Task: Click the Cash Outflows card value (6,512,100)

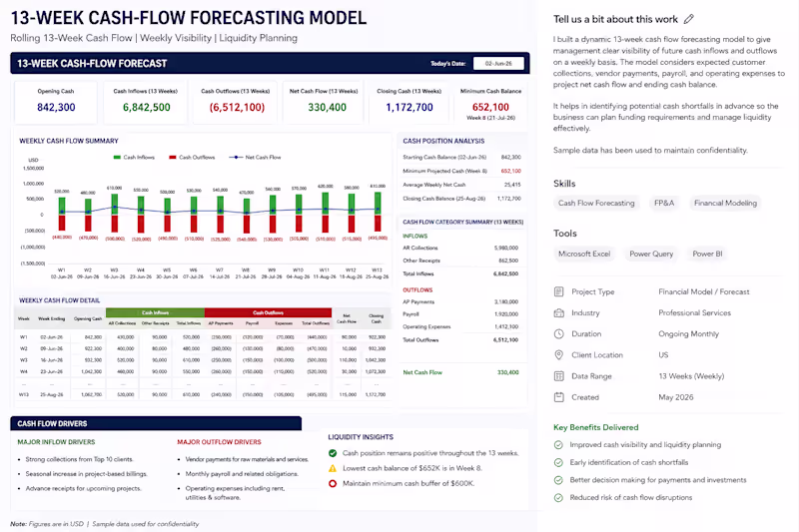Action: pyautogui.click(x=237, y=108)
